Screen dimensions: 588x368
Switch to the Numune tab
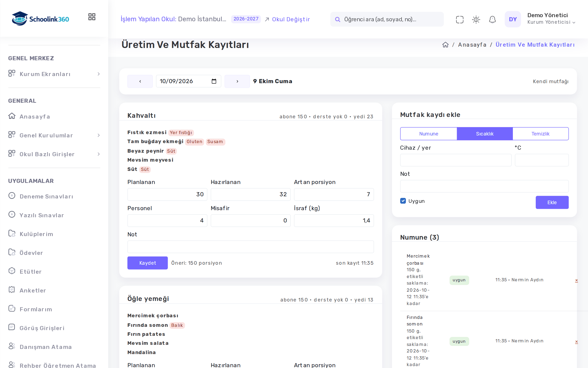click(428, 134)
